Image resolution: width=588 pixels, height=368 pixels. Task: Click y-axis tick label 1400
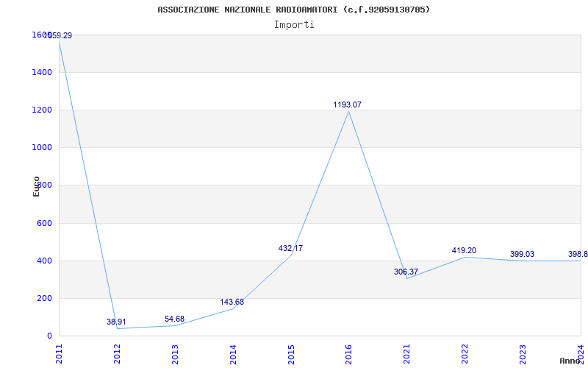click(42, 72)
